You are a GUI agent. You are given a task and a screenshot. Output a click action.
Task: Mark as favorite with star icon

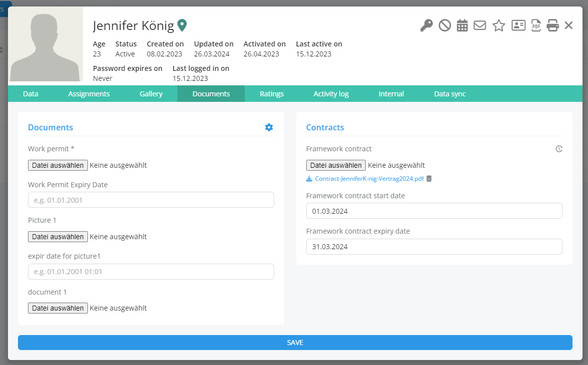499,25
